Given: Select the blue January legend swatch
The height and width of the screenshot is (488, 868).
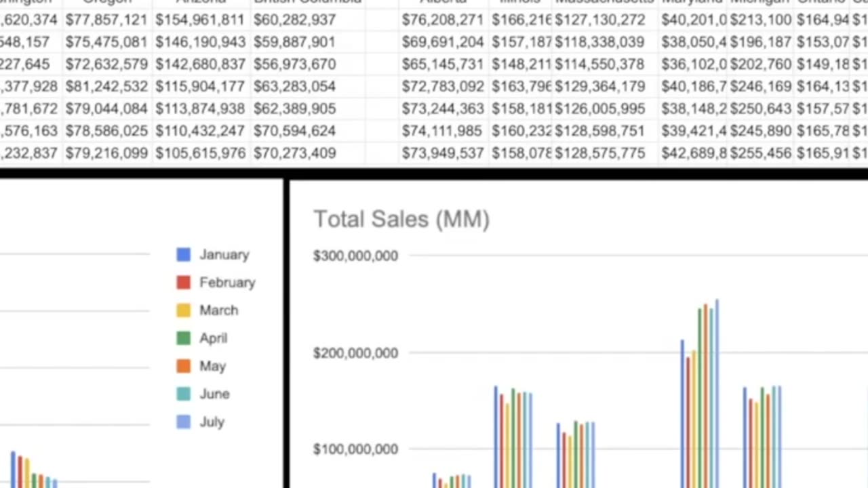Looking at the screenshot, I should [x=184, y=254].
